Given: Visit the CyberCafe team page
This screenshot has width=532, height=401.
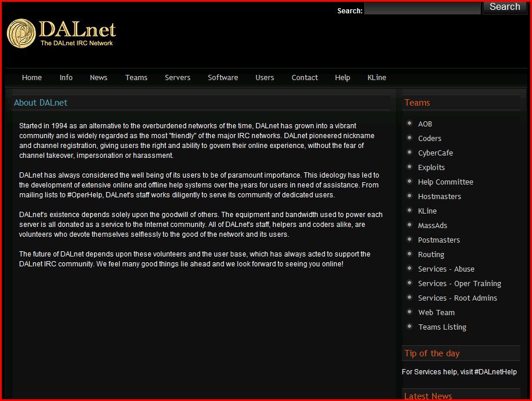Looking at the screenshot, I should (436, 153).
